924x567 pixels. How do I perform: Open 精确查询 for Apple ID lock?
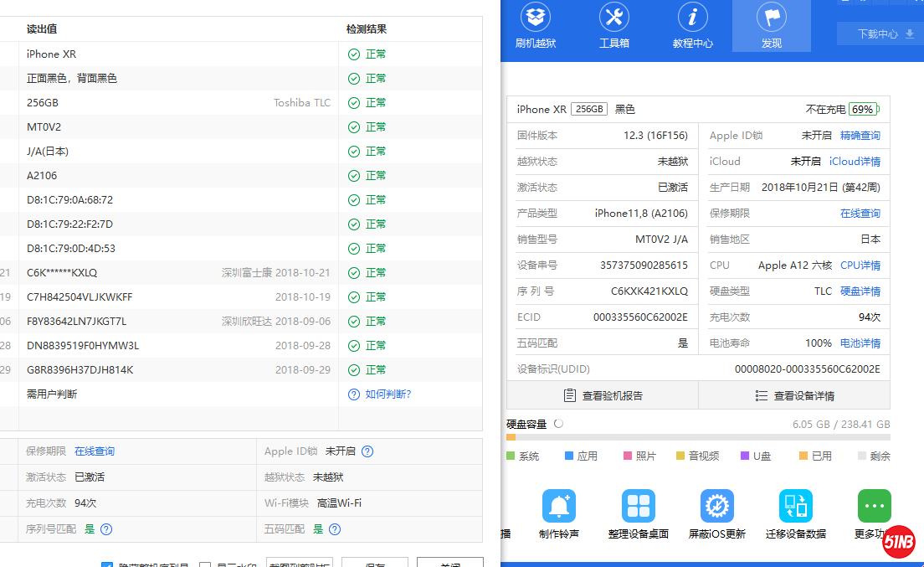click(860, 136)
